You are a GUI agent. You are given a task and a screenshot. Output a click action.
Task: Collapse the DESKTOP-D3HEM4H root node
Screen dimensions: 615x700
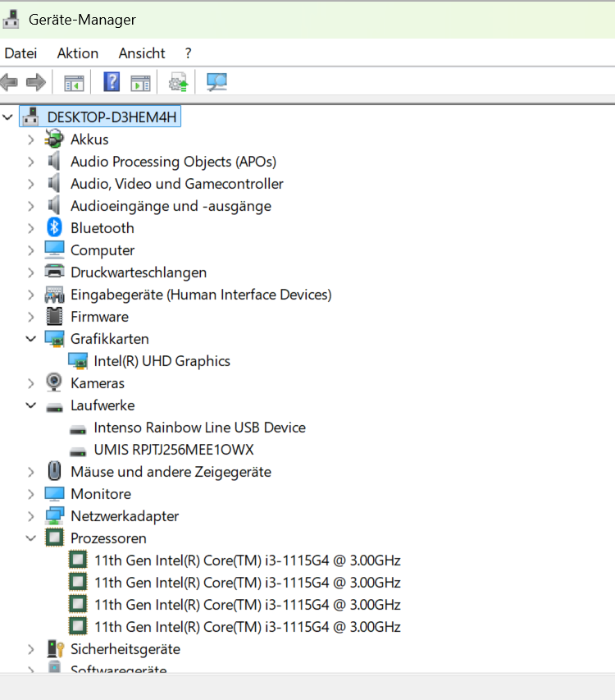click(x=7, y=117)
